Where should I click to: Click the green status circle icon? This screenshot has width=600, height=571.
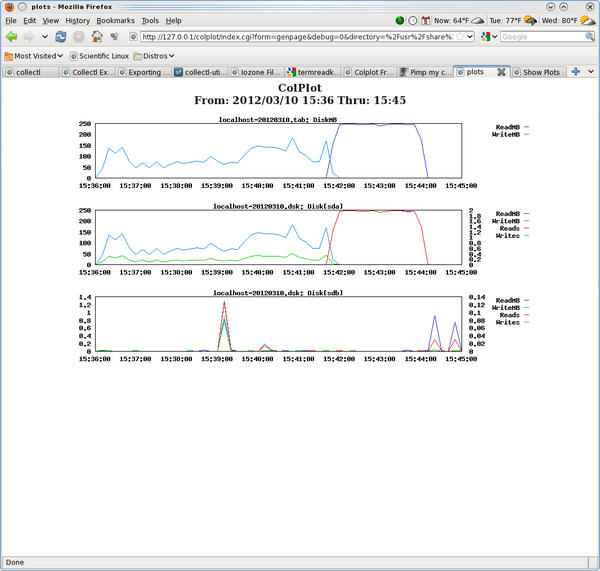[x=399, y=21]
